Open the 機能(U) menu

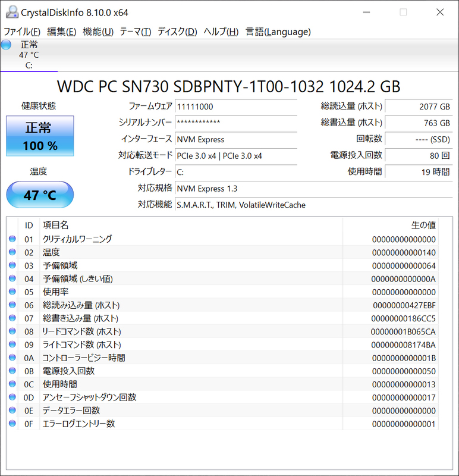(x=98, y=32)
